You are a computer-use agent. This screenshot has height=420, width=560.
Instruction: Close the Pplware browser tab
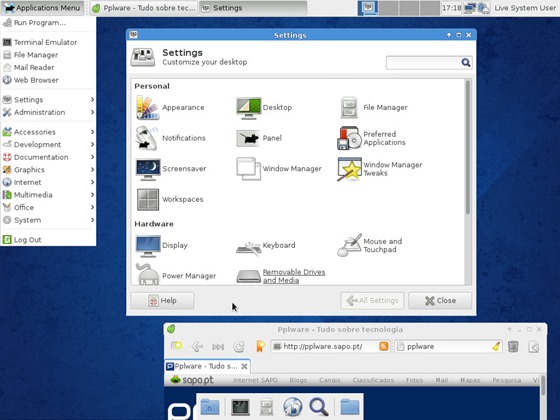tap(244, 366)
